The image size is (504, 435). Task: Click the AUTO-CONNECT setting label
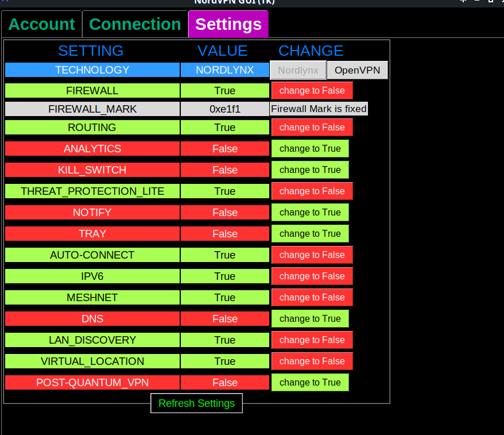pyautogui.click(x=92, y=255)
